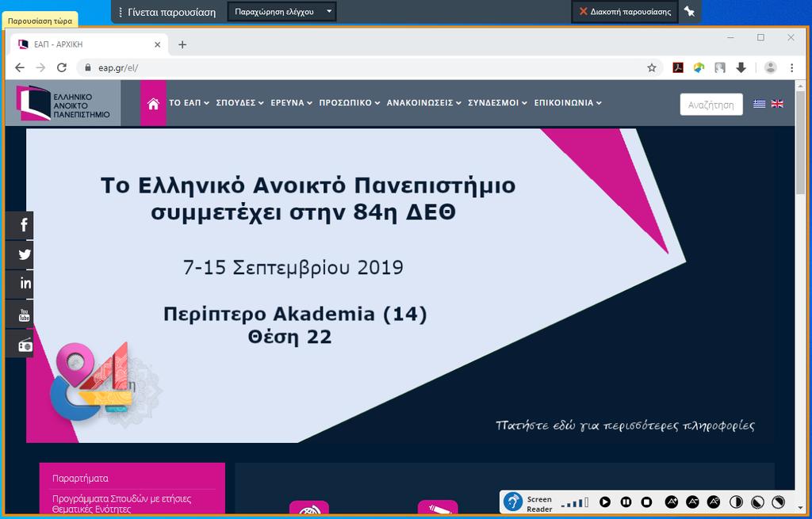The height and width of the screenshot is (519, 812).
Task: Open the Παραχώρηση ελέγχου dropdown
Action: point(282,11)
